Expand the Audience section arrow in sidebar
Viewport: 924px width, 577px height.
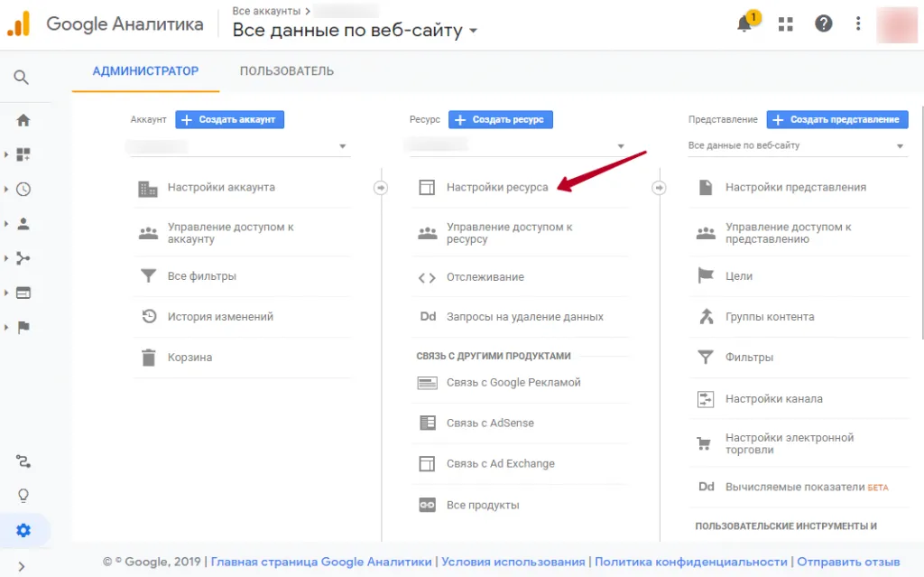(6, 224)
